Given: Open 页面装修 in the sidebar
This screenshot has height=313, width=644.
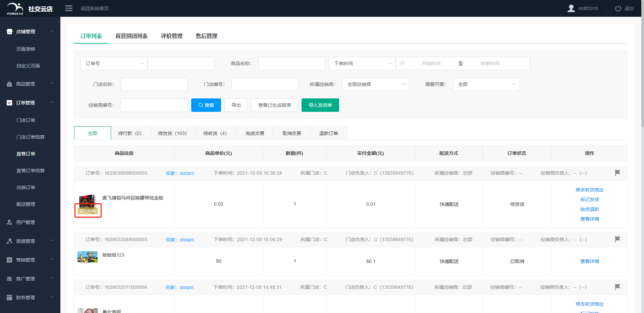Looking at the screenshot, I should (26, 49).
